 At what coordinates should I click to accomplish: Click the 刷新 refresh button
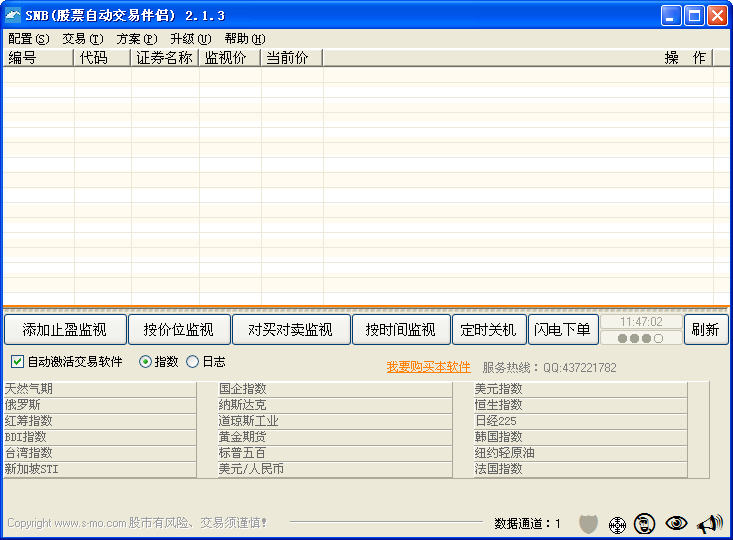coord(705,330)
